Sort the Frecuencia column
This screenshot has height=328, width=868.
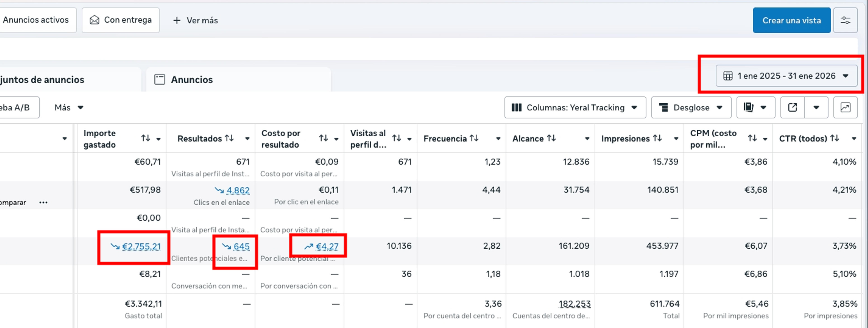click(x=474, y=138)
